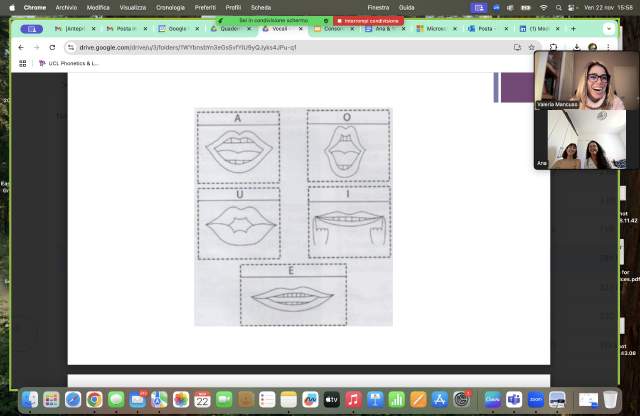Reload the current Google Drive page
Screen dimensions: 640x416
tap(52, 47)
